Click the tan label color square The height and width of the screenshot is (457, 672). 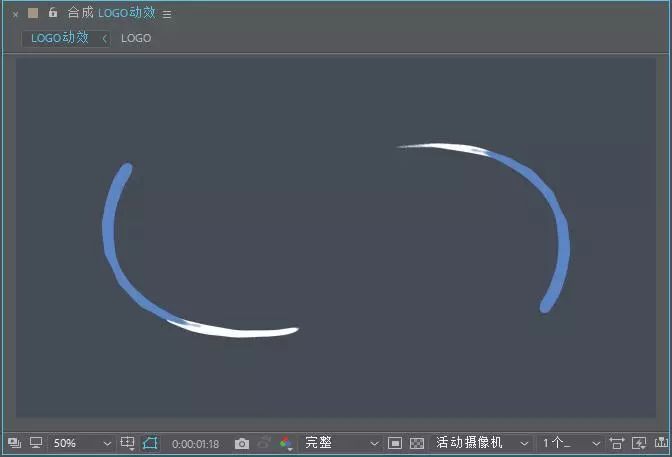tap(33, 13)
